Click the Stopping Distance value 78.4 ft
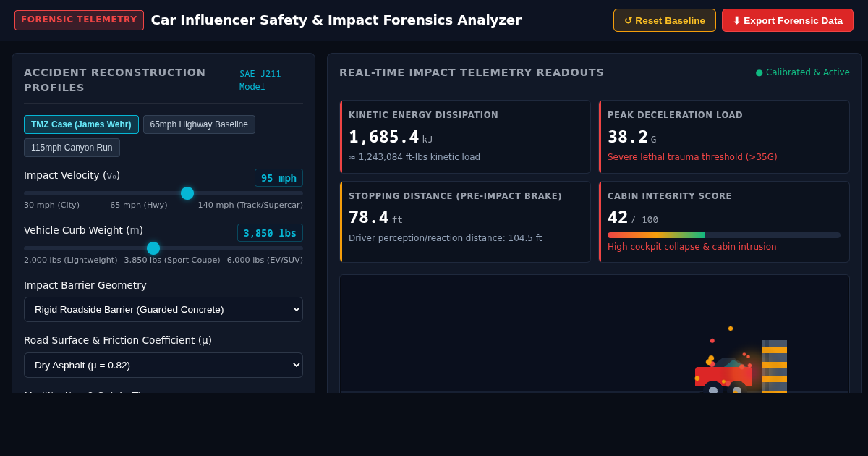This screenshot has height=456, width=868. 375,217
